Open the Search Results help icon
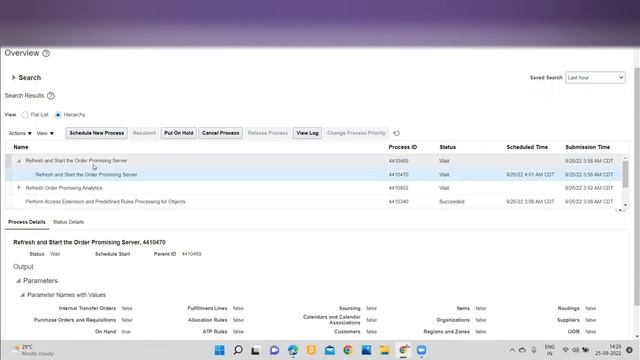This screenshot has width=640, height=360. tap(51, 96)
